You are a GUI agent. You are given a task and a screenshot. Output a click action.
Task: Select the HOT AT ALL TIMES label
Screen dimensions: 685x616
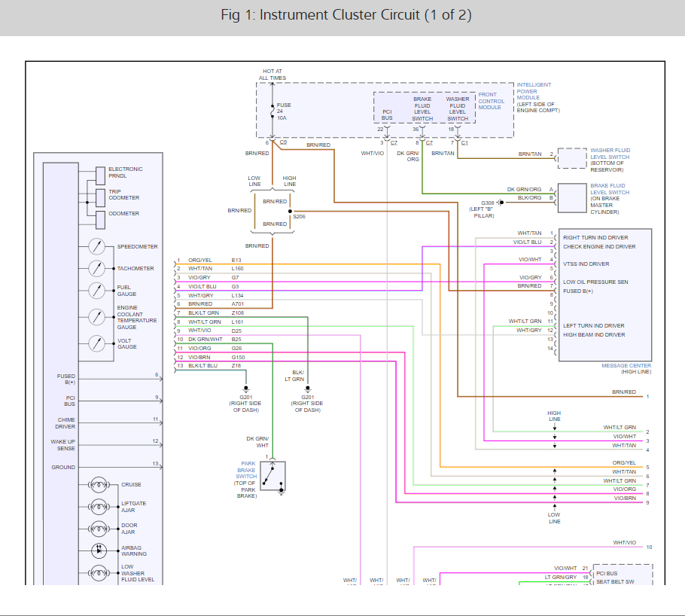tap(272, 75)
